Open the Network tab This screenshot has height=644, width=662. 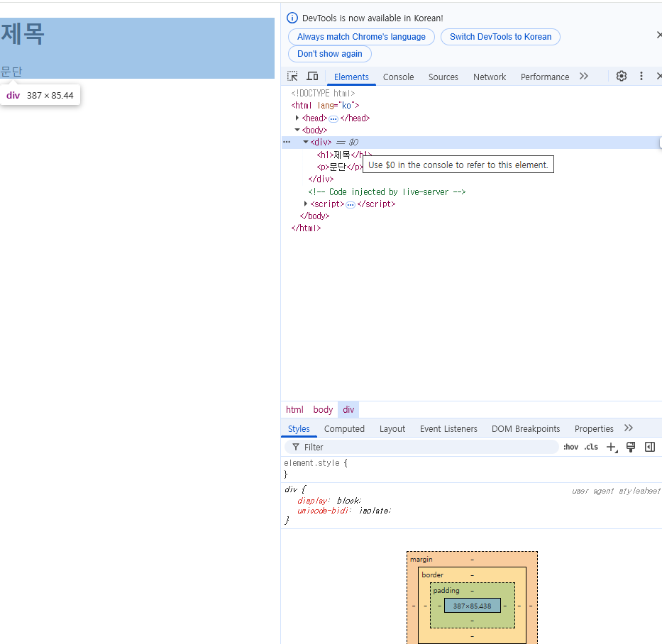tap(490, 77)
